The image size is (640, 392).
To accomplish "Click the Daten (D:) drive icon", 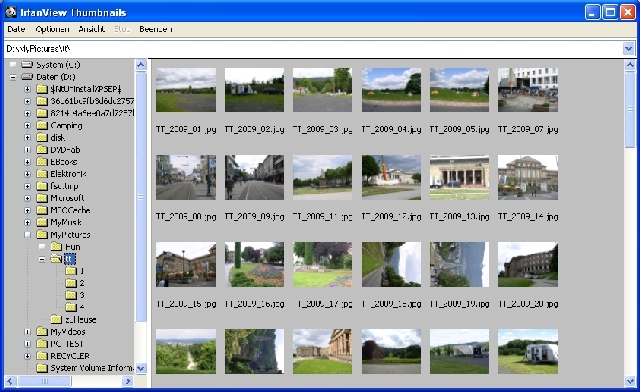I will [x=27, y=77].
